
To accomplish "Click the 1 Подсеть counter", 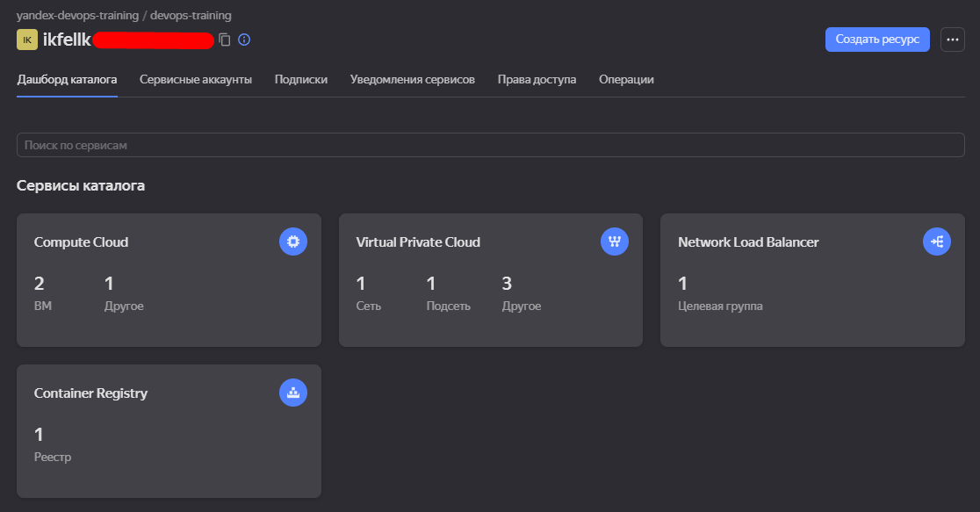I will coord(448,293).
